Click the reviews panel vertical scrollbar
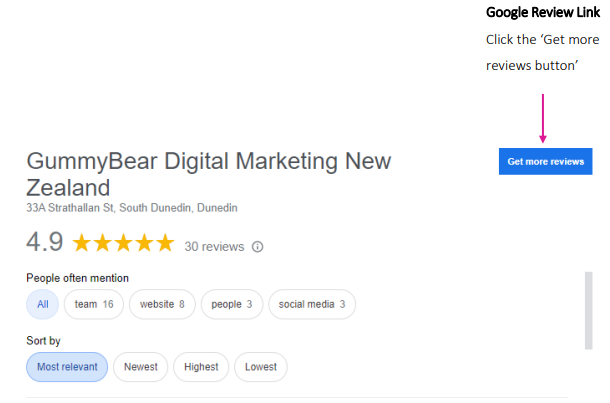Image resolution: width=610 pixels, height=403 pixels. tap(589, 311)
